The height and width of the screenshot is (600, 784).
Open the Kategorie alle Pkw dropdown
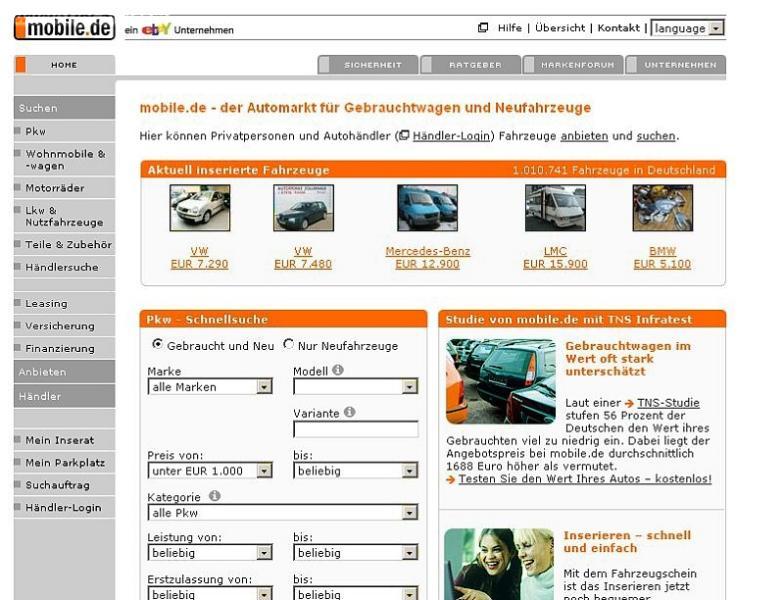coord(282,513)
